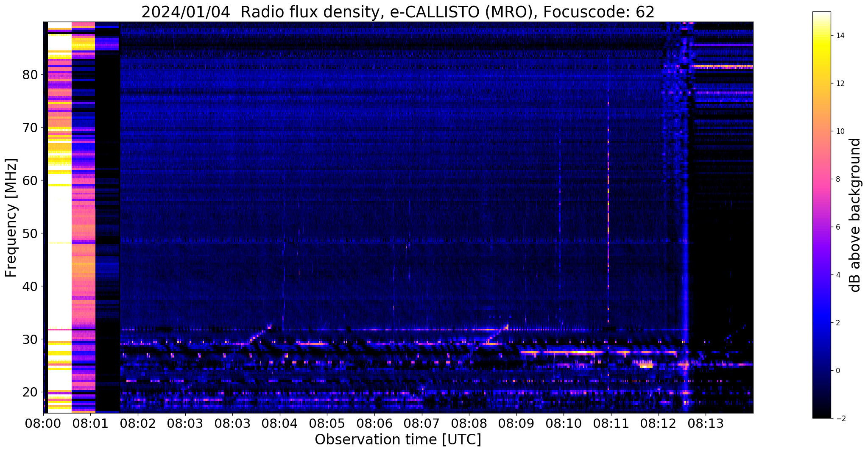The width and height of the screenshot is (868, 452).
Task: Click the 50 MHz frequency tick label
Action: coord(30,233)
